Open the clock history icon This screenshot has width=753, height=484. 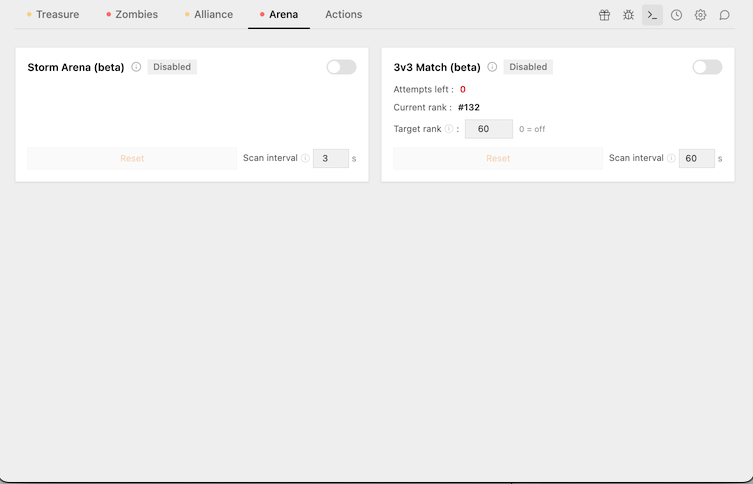point(676,15)
